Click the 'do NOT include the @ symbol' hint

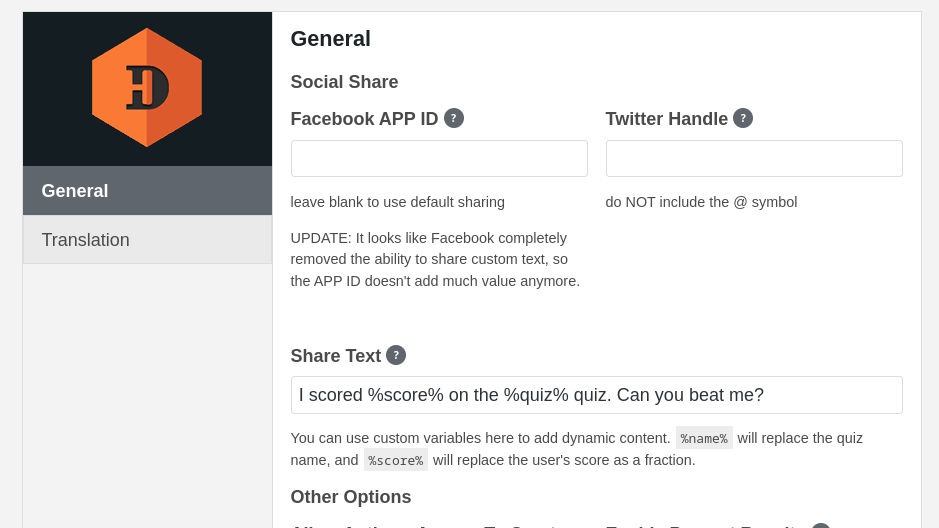pyautogui.click(x=701, y=202)
